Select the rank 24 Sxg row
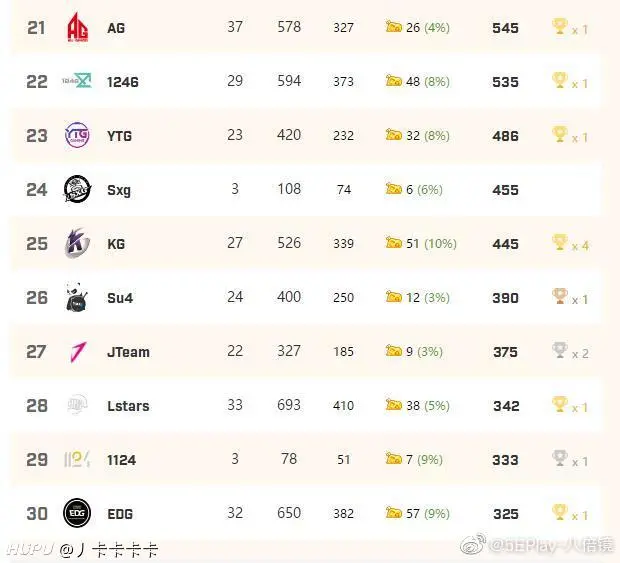 305,189
